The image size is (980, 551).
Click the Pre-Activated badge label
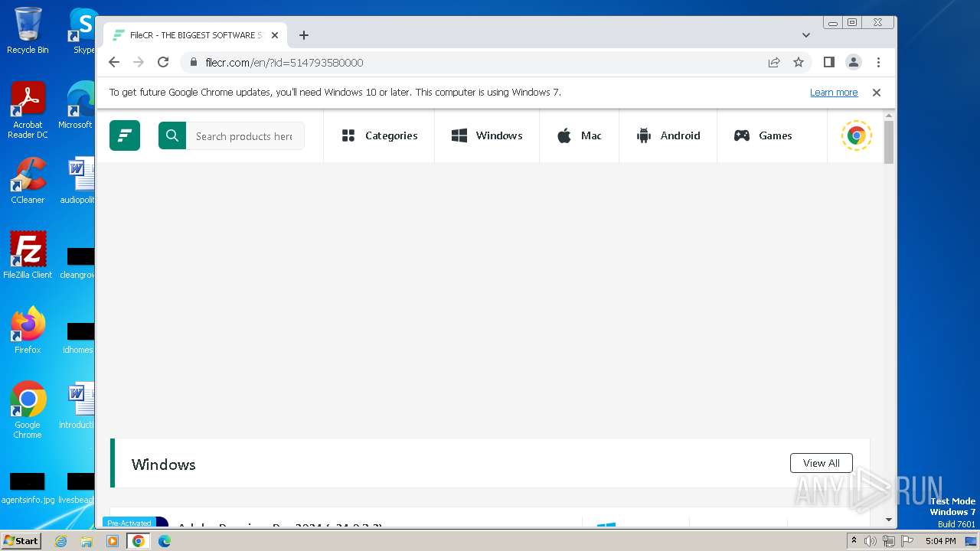129,523
